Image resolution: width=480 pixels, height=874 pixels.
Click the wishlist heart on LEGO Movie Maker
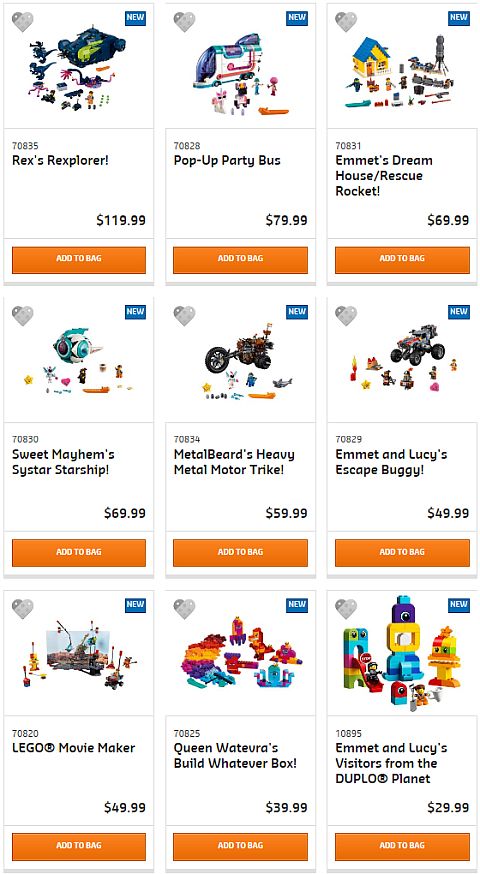click(23, 609)
